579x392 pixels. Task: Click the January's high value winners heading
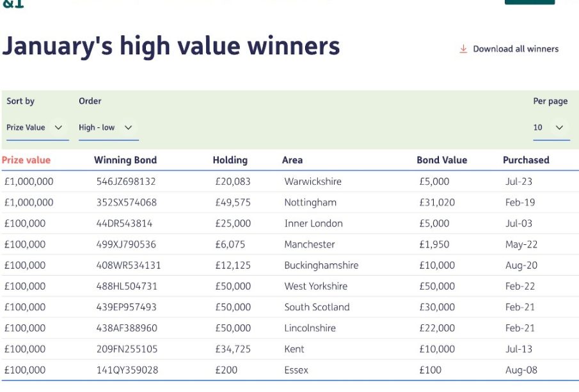(171, 47)
